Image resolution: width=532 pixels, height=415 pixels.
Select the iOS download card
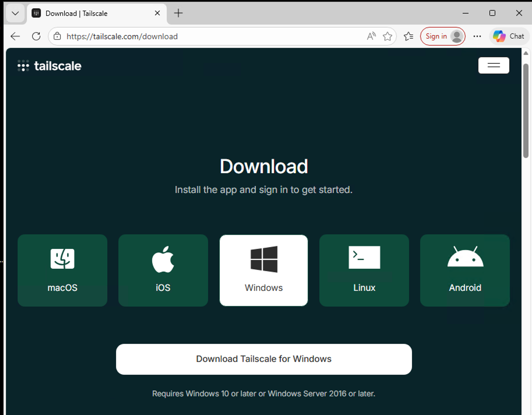click(163, 270)
